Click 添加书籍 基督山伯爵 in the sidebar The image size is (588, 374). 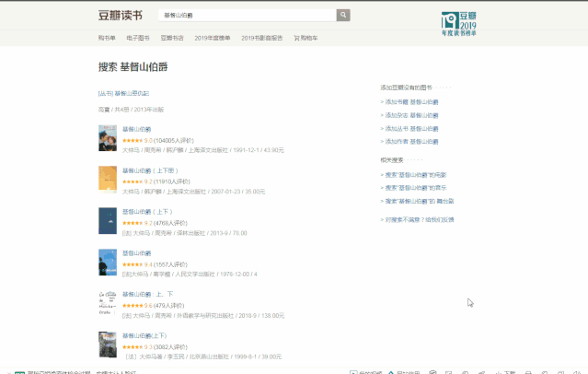pyautogui.click(x=409, y=101)
